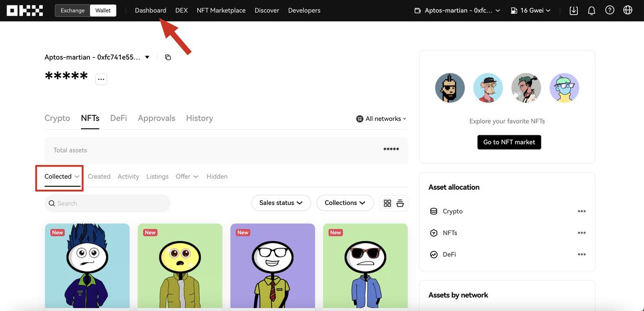Open the All networks selector
This screenshot has height=311, width=644.
click(x=381, y=119)
